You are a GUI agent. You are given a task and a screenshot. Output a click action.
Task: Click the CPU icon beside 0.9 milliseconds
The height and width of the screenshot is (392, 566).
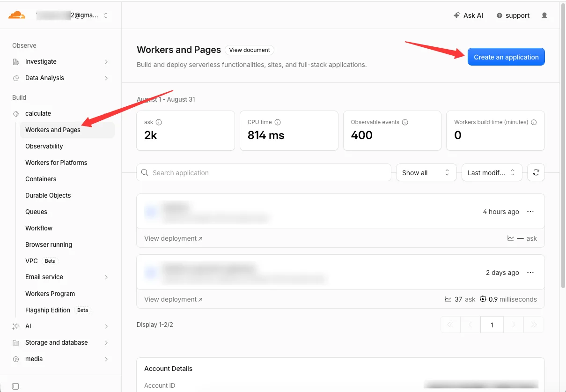pos(483,299)
